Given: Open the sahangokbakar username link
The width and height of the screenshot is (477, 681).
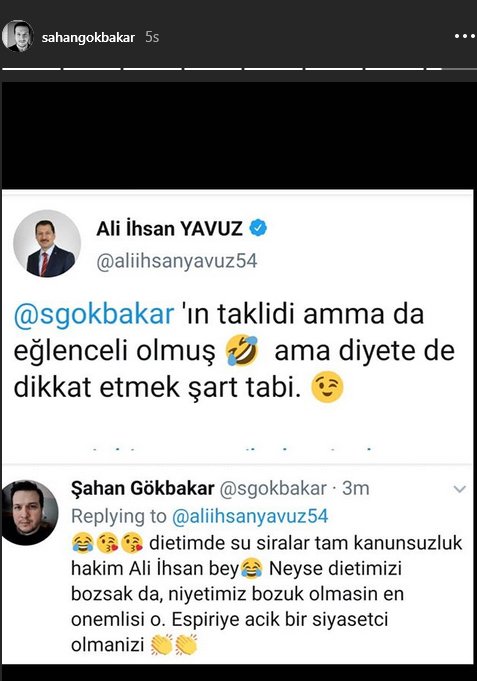Looking at the screenshot, I should (88, 37).
